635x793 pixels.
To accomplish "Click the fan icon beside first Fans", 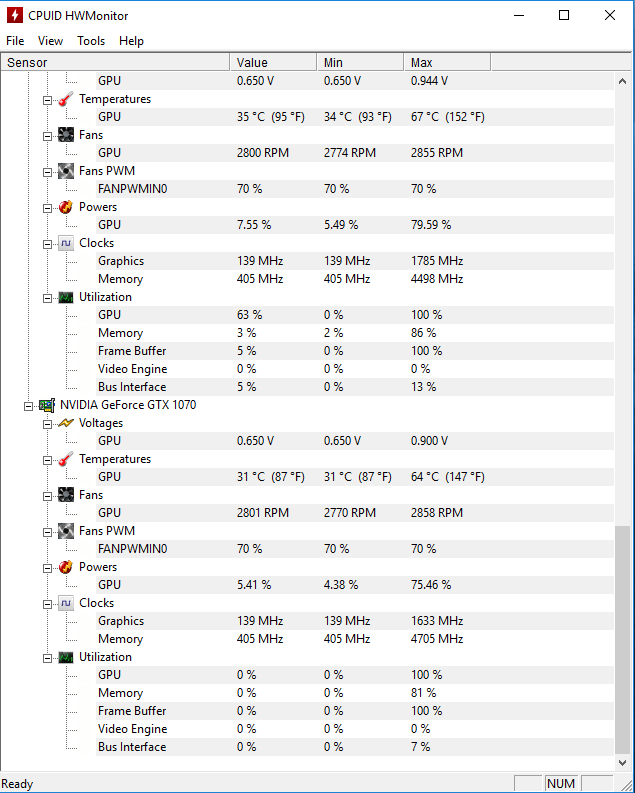I will 66,135.
